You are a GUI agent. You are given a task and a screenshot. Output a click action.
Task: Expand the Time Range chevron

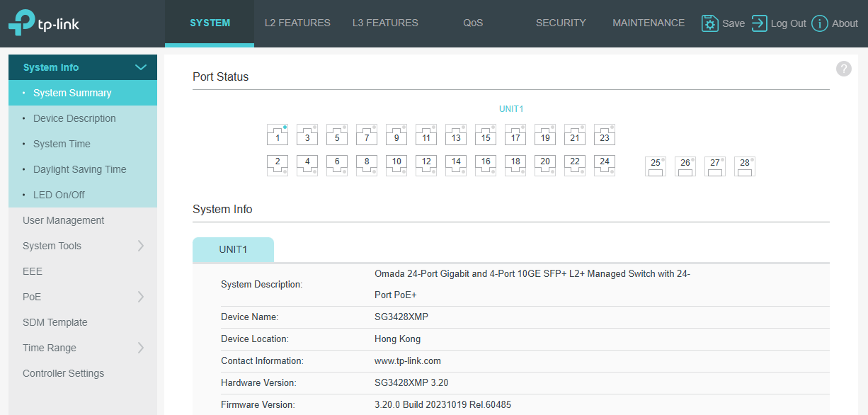pyautogui.click(x=140, y=348)
